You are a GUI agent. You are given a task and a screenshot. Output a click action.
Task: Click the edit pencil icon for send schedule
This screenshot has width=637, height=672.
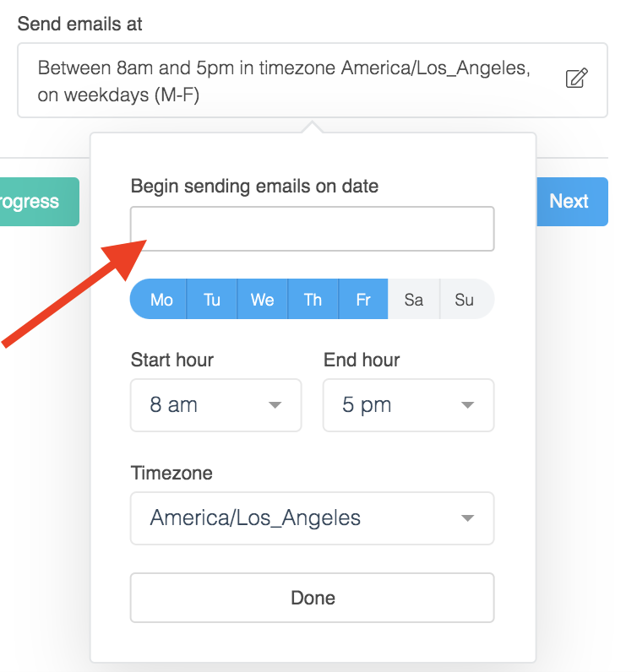[x=576, y=79]
